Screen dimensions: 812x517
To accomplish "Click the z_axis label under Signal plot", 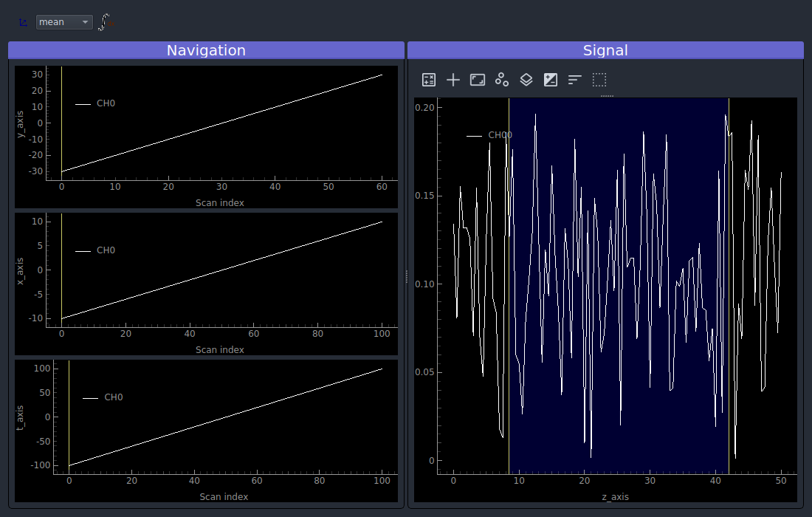I will (615, 497).
